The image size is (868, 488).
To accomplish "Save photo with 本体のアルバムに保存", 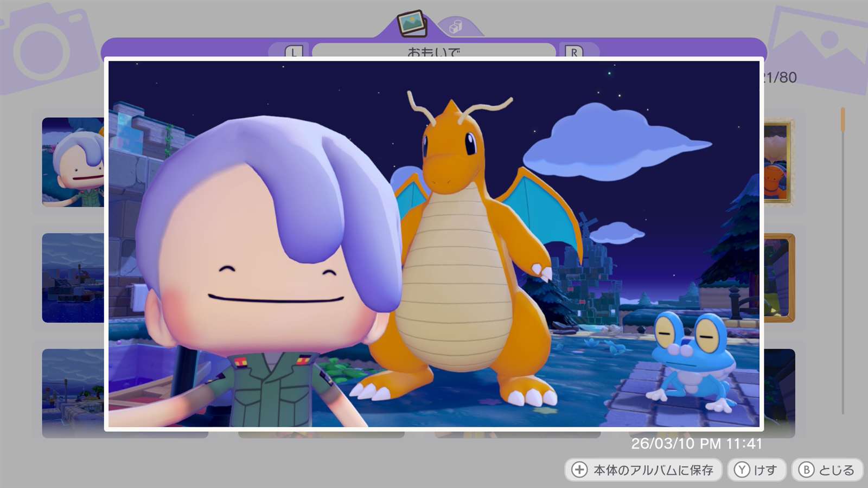I will (x=643, y=470).
